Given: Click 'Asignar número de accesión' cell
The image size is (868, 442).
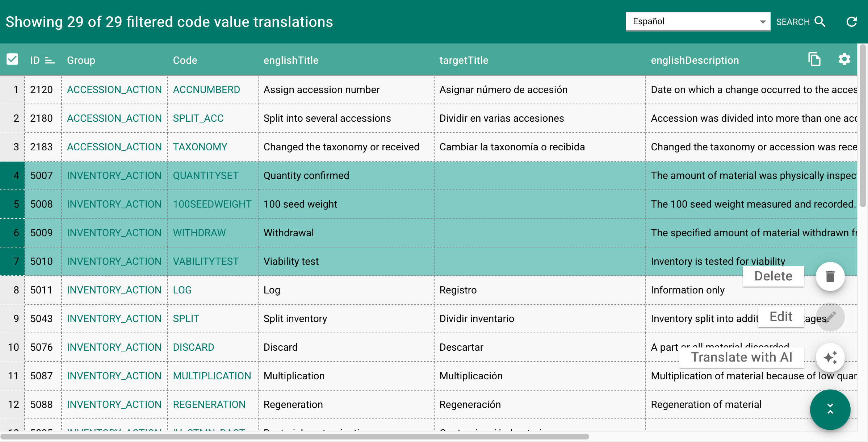Looking at the screenshot, I should pos(540,89).
